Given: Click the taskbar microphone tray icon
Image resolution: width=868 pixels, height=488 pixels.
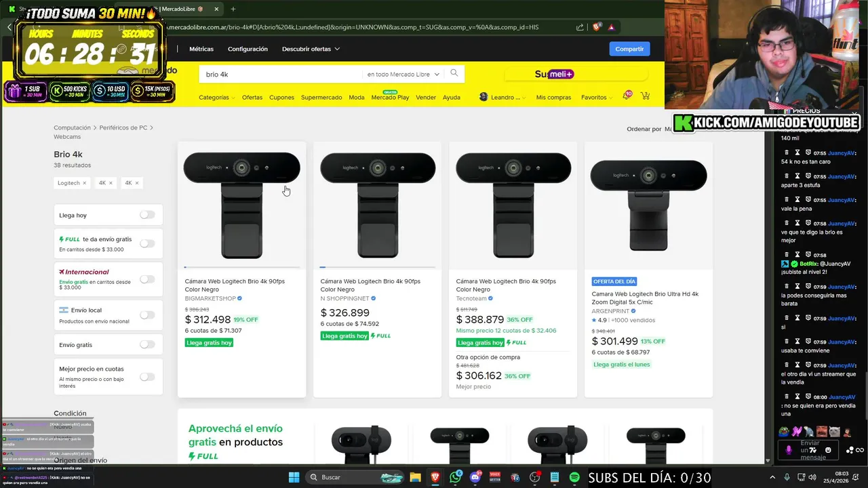Looking at the screenshot, I should (787, 477).
